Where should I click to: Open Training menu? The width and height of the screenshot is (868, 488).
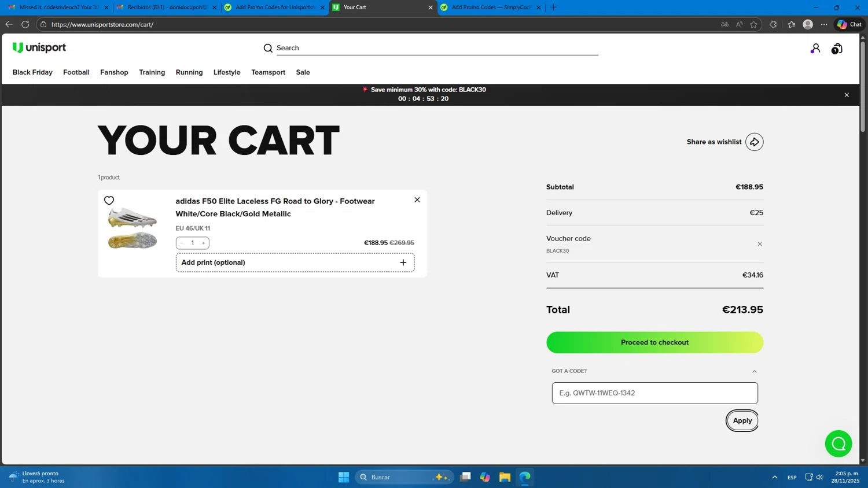[x=152, y=72]
